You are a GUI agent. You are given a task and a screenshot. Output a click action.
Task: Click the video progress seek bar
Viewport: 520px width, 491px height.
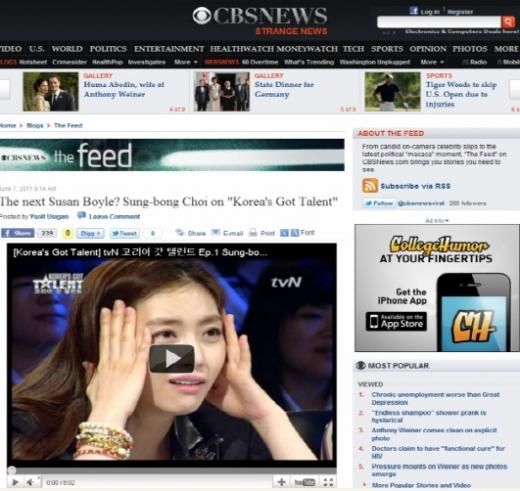pyautogui.click(x=172, y=470)
